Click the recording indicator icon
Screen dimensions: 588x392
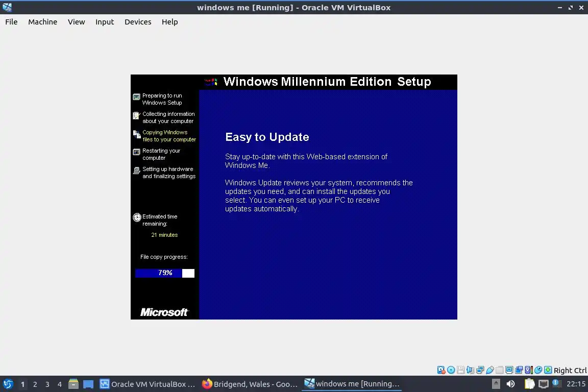(519, 370)
